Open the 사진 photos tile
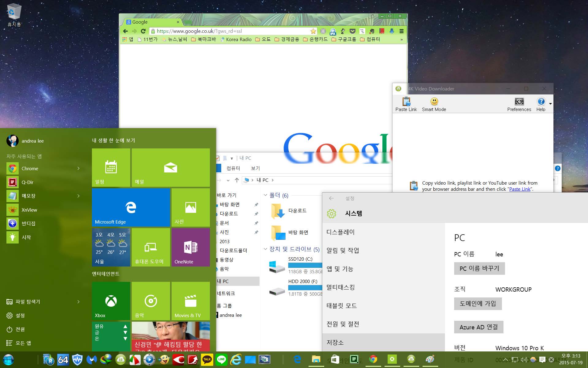The height and width of the screenshot is (368, 588). point(191,207)
